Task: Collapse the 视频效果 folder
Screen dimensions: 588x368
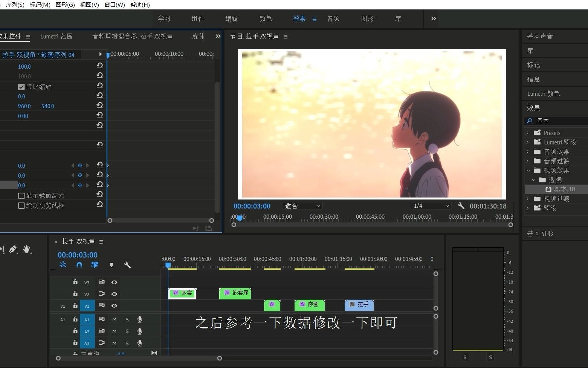Action: coord(528,170)
